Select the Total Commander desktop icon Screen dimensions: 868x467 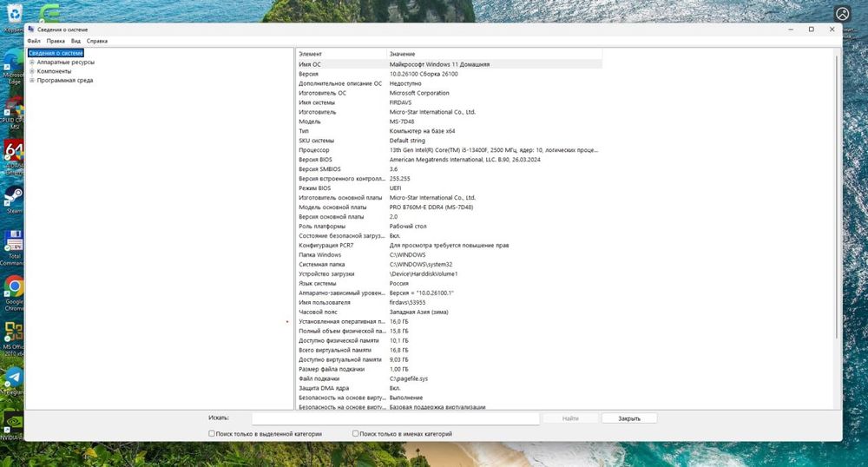point(13,242)
